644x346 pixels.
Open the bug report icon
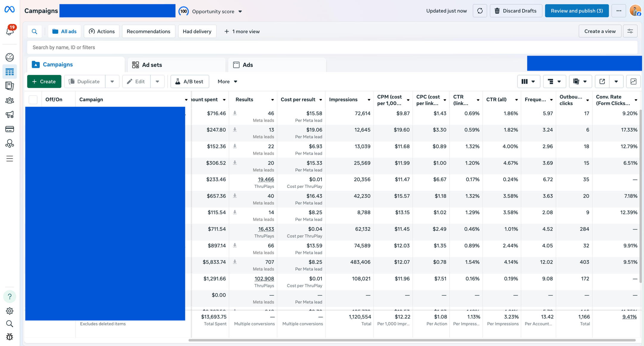[10, 337]
